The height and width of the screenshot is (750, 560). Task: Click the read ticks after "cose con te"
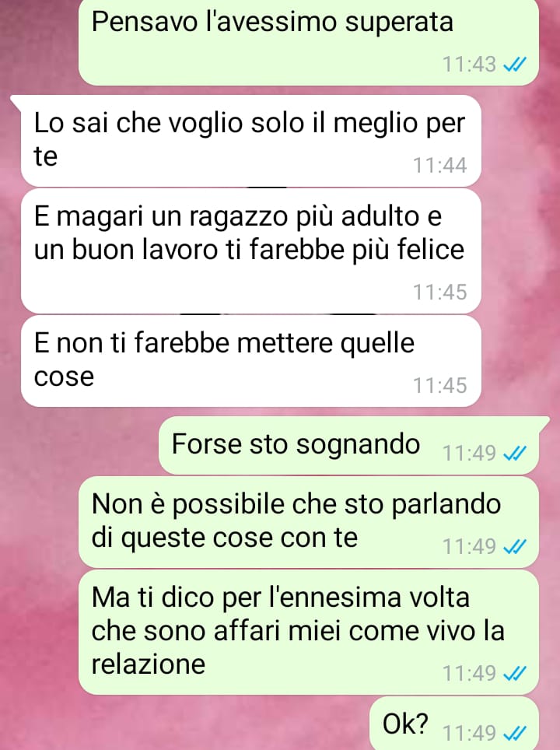515,546
